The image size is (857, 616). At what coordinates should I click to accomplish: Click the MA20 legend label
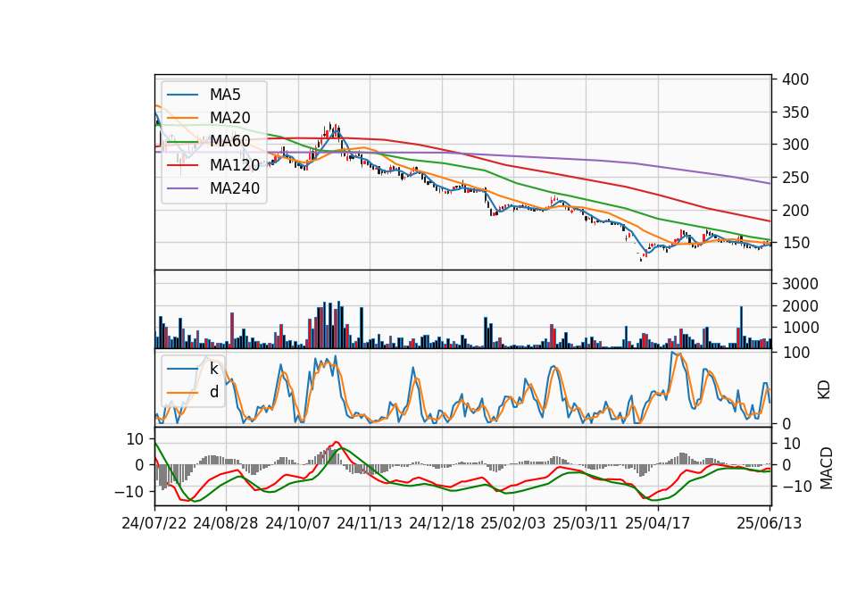click(229, 118)
